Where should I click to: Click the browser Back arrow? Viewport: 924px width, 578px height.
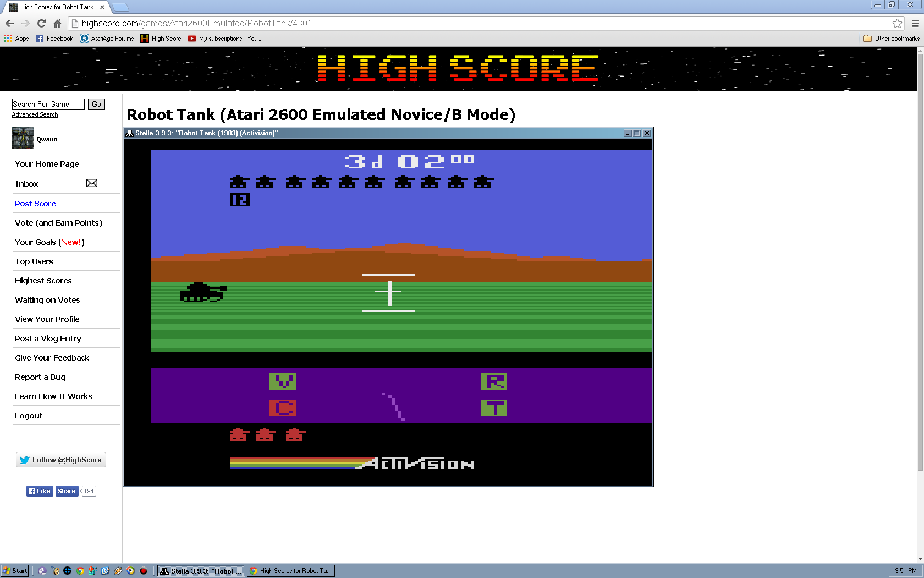[9, 23]
